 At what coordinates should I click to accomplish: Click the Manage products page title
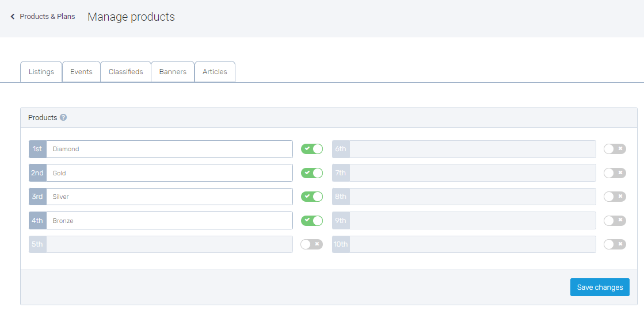click(x=131, y=17)
